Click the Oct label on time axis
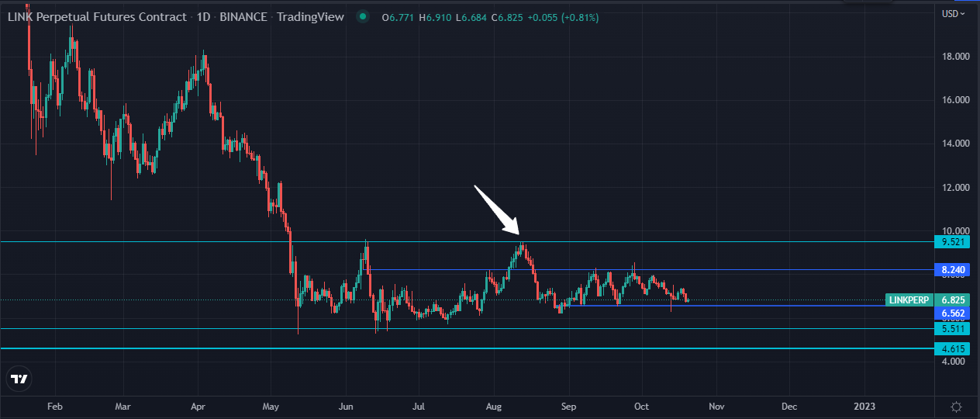Screen dimensions: 980x419 point(641,406)
